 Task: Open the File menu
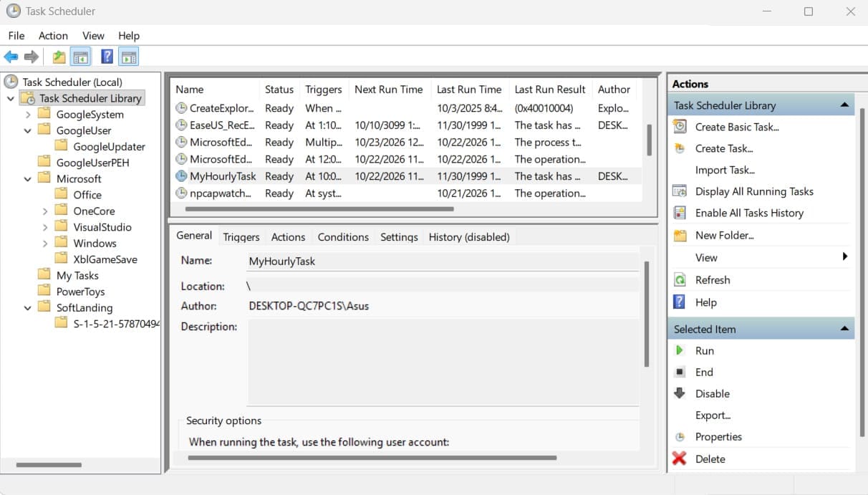pyautogui.click(x=16, y=35)
